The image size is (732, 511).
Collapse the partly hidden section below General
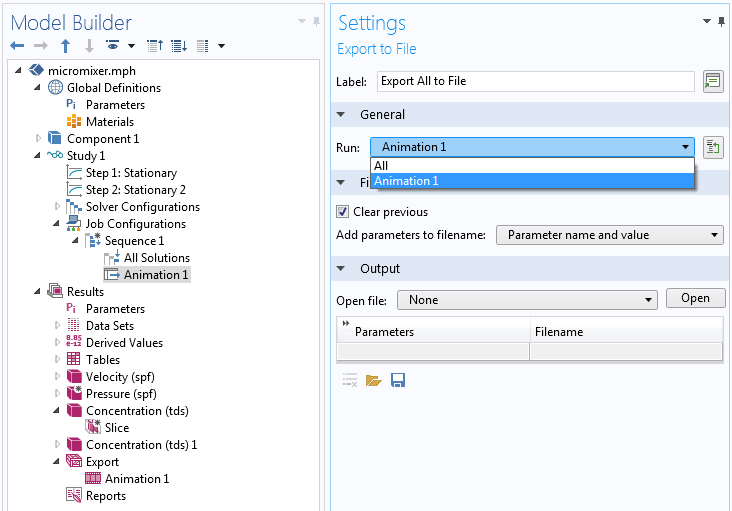341,182
